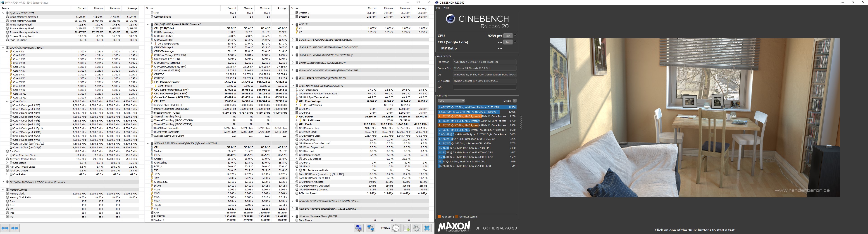The width and height of the screenshot is (868, 234).
Task: Click the rendered room image
Action: tap(695, 117)
